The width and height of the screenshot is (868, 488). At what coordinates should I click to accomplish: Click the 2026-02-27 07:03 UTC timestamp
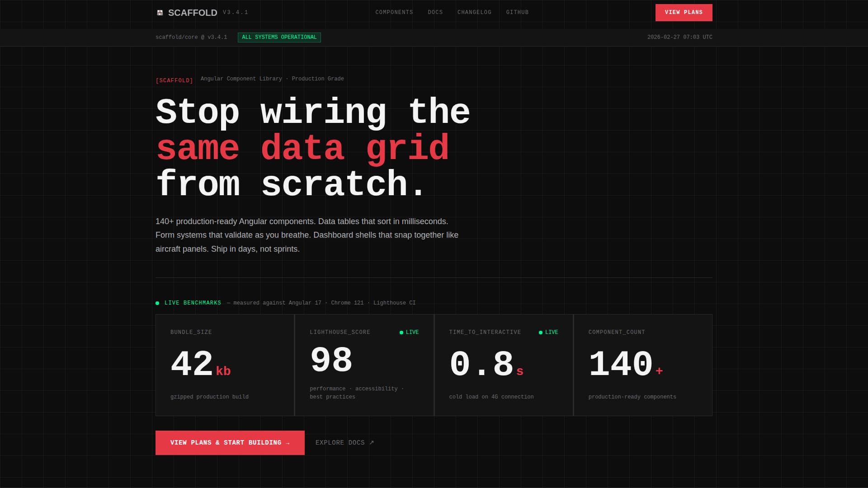click(x=679, y=37)
